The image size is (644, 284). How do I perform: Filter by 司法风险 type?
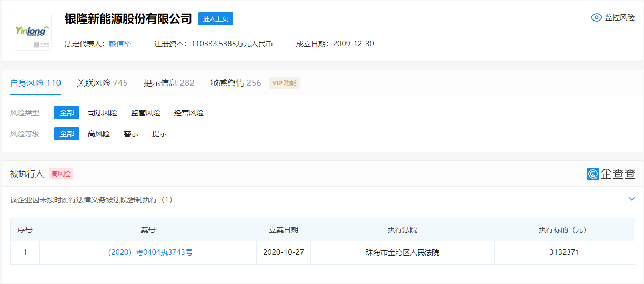pos(103,113)
